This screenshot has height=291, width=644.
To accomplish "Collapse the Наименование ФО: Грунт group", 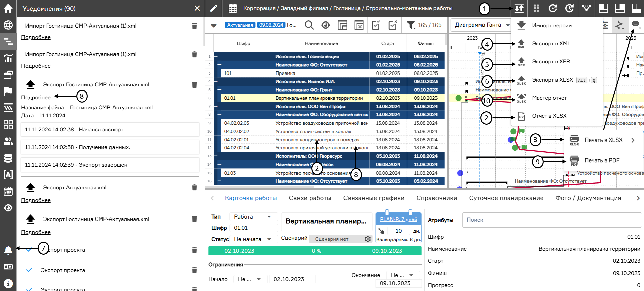I will [x=219, y=90].
